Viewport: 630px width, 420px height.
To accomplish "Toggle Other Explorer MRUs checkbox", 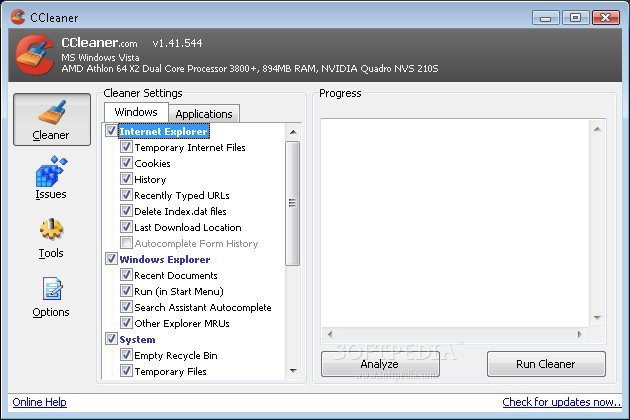I will pyautogui.click(x=126, y=323).
